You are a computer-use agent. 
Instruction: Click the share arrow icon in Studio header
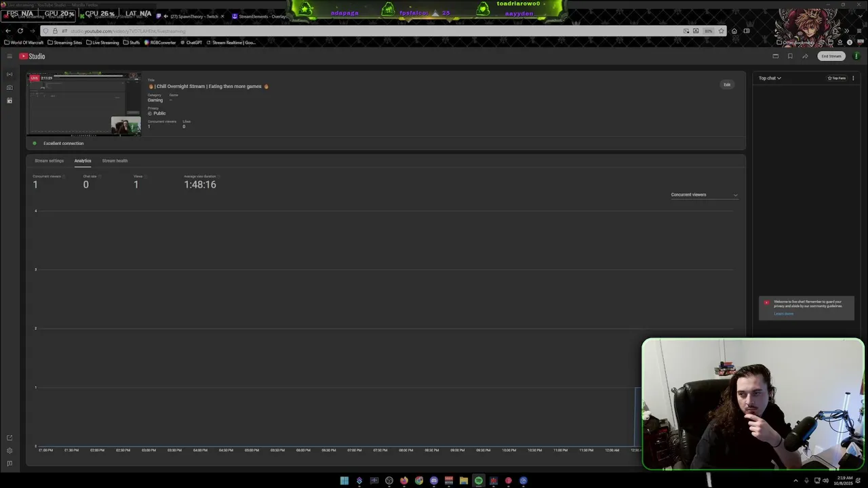(x=805, y=56)
